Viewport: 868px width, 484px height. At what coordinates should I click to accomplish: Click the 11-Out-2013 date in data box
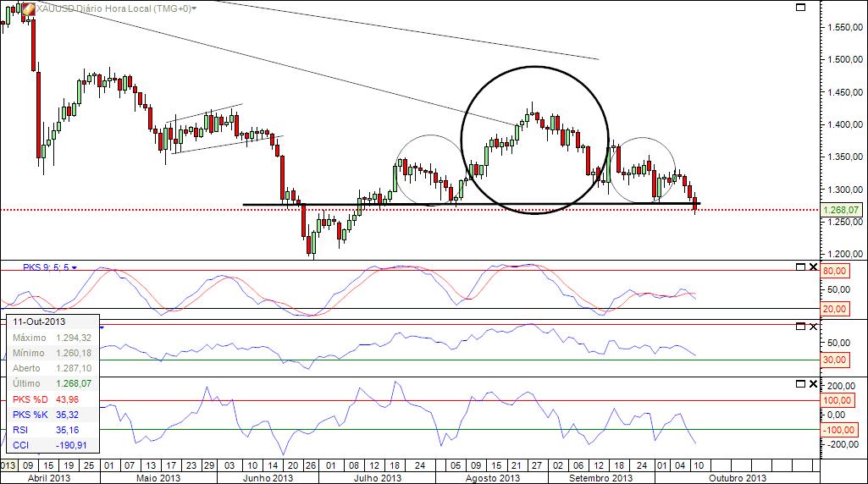(x=39, y=322)
